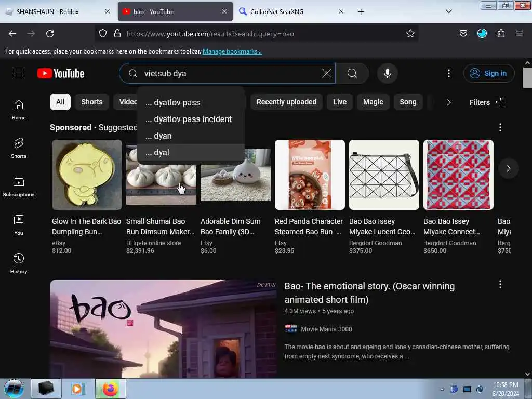Select the Live filter chip
Screen dimensions: 532x399
(340, 102)
